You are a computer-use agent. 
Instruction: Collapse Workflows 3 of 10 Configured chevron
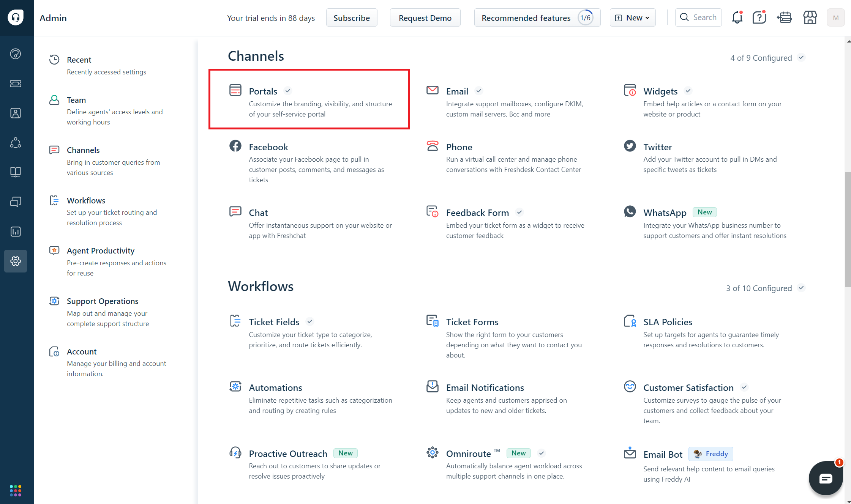click(x=801, y=288)
